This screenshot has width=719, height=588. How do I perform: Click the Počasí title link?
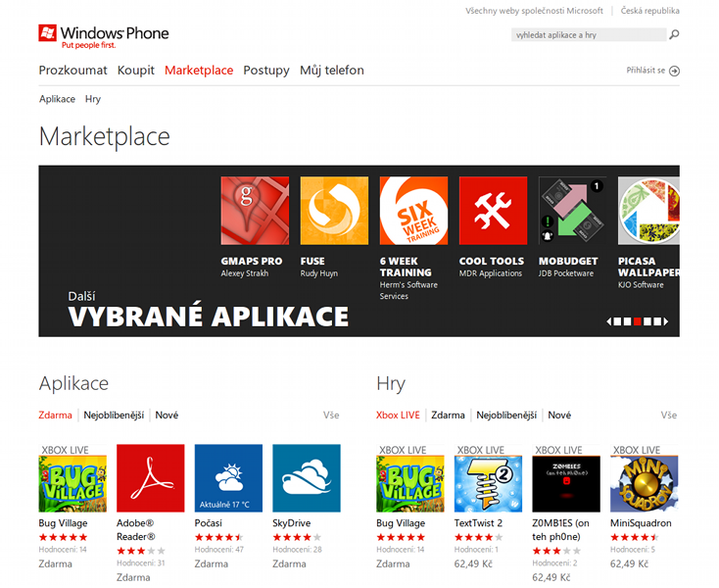209,523
